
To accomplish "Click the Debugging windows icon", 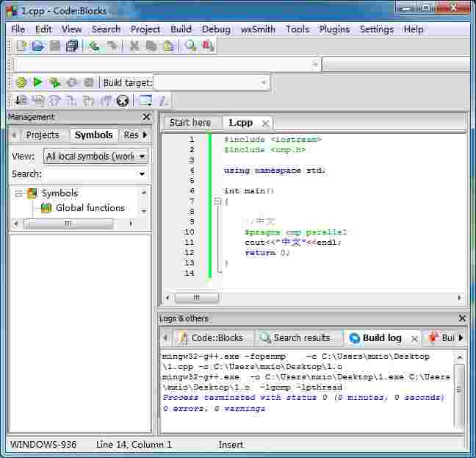I will click(x=145, y=101).
